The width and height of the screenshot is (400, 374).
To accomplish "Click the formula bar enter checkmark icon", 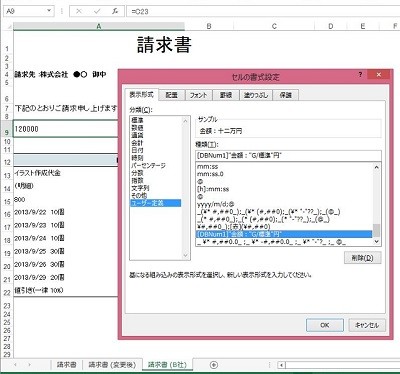I will point(97,11).
